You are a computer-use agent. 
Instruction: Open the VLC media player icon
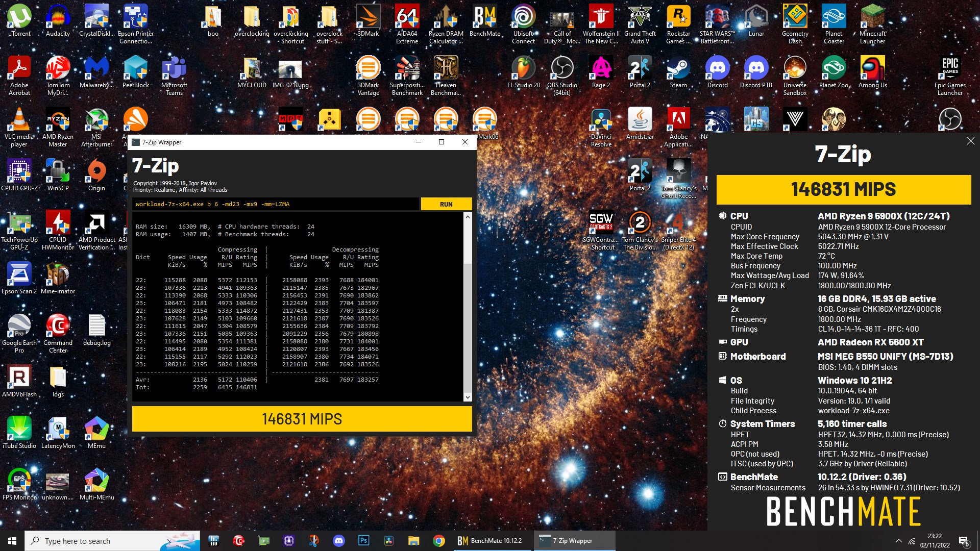(x=19, y=128)
